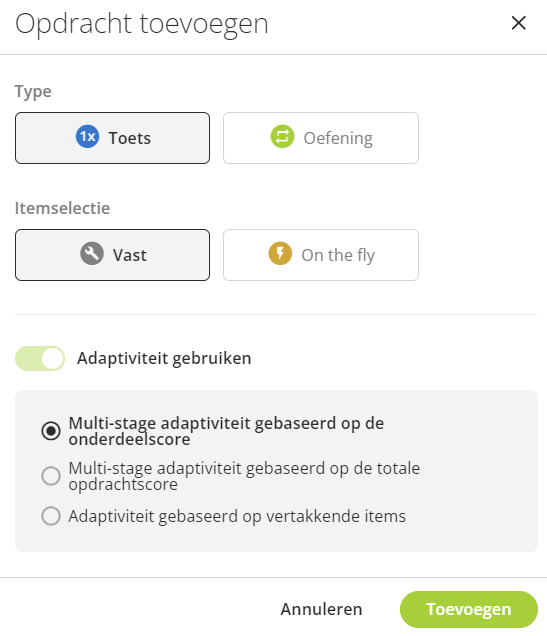
Task: Close the Opdracht toevoegen dialog
Action: pos(518,23)
